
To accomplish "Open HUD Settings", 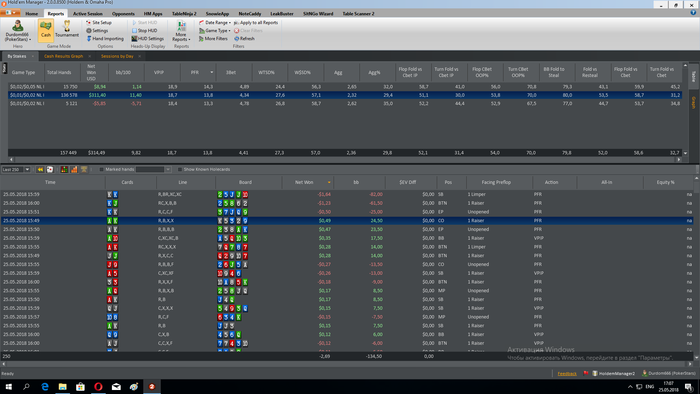I will click(x=147, y=39).
